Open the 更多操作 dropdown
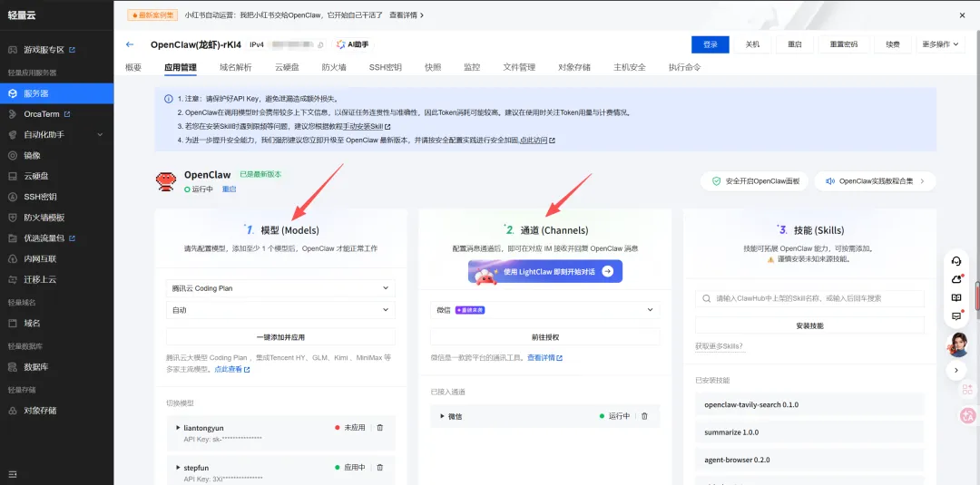 click(x=941, y=44)
